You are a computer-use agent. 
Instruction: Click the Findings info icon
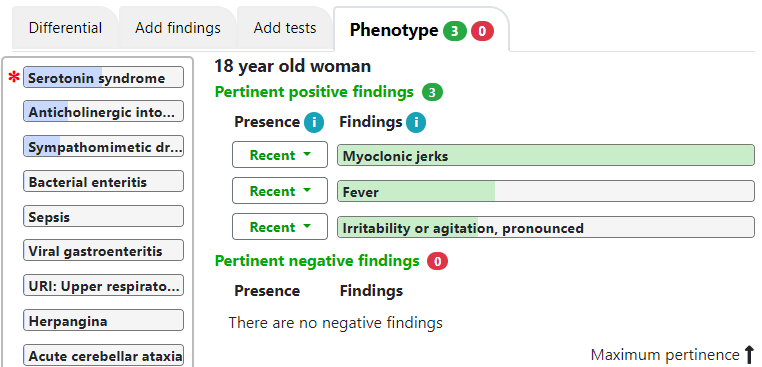click(416, 122)
